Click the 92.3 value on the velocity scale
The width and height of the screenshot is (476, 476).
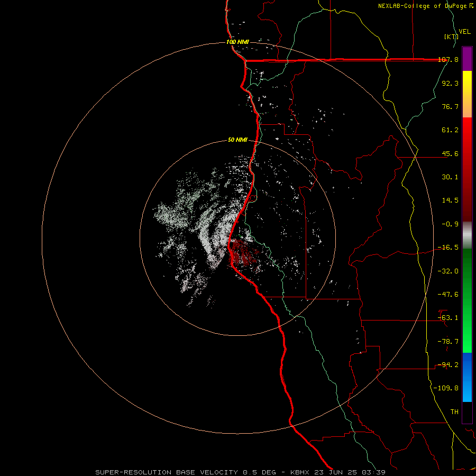450,83
